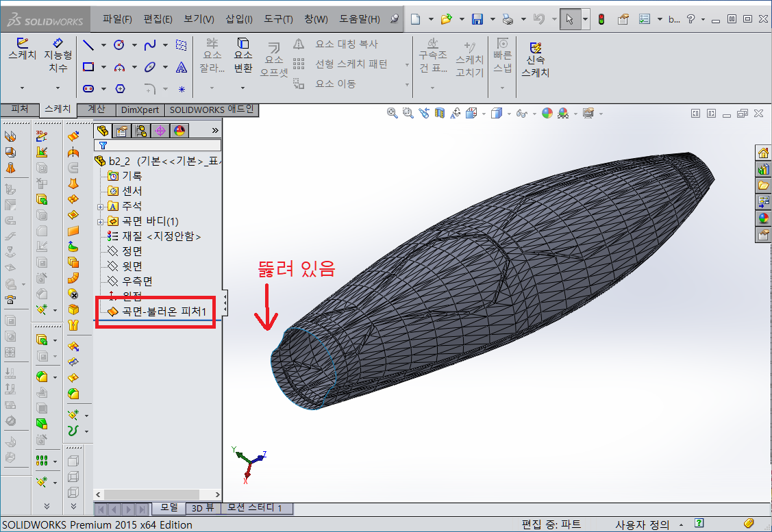
Task: Select the Circle sketch tool
Action: tap(119, 45)
